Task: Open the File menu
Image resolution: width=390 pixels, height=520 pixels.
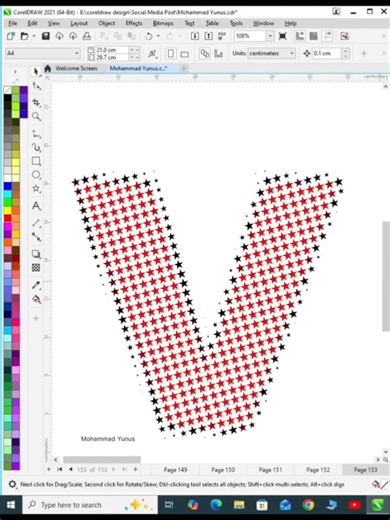Action: tap(13, 23)
